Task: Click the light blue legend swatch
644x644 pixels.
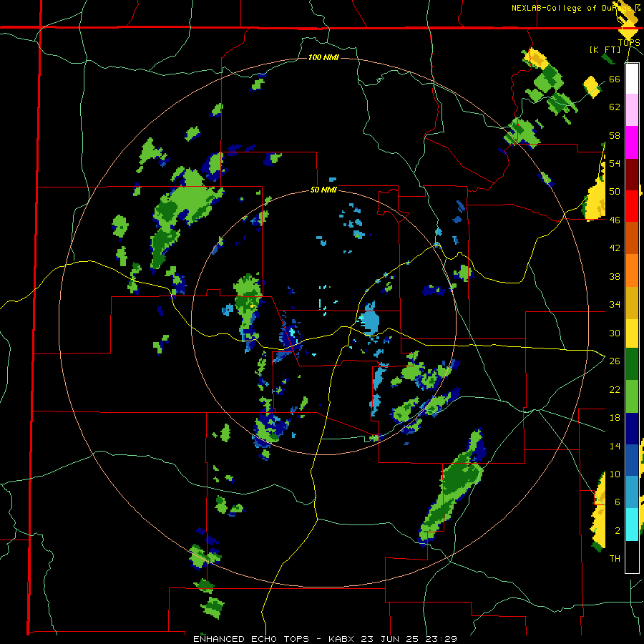Action: 632,492
